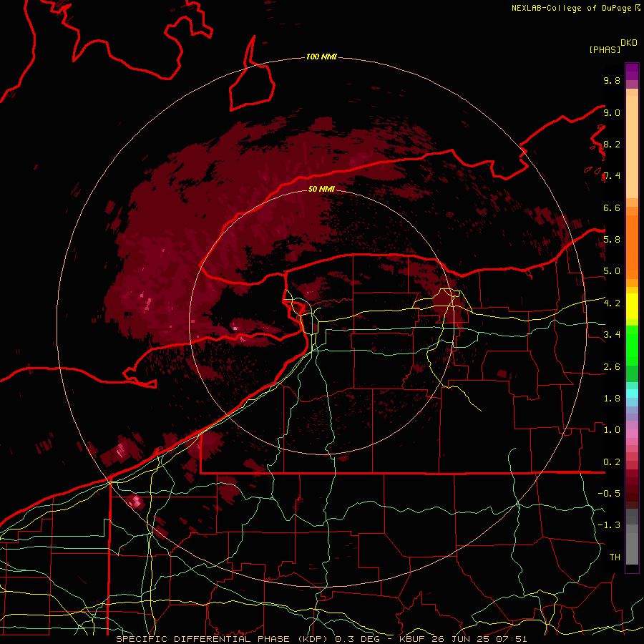The image size is (644, 644).
Task: Select the 5.8 value on the scale
Action: [x=612, y=240]
